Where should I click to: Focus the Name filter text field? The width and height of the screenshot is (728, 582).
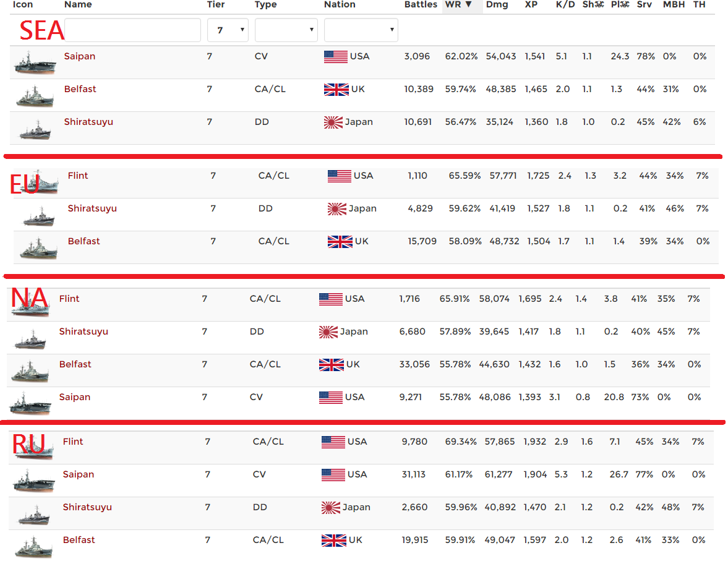click(132, 30)
